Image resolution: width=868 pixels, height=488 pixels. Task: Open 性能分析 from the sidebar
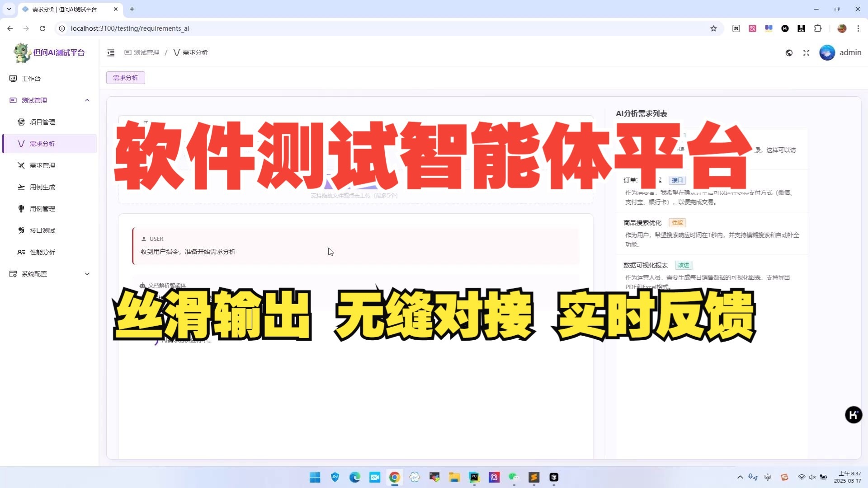tap(42, 252)
